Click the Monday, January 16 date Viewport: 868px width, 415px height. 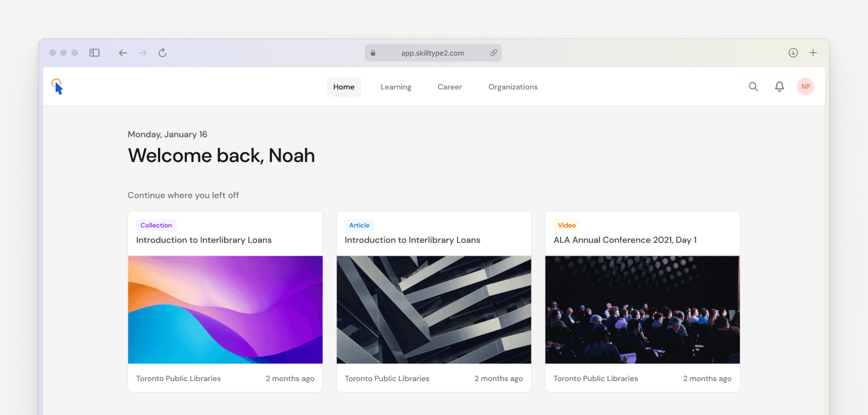(x=168, y=134)
